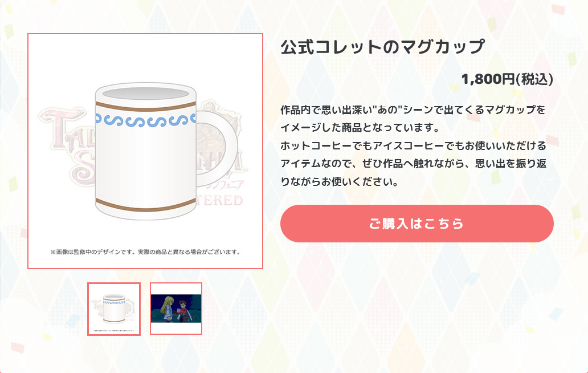Screen dimensions: 588x373
Task: Click the description line ending お使いください。
Action: pos(340,181)
